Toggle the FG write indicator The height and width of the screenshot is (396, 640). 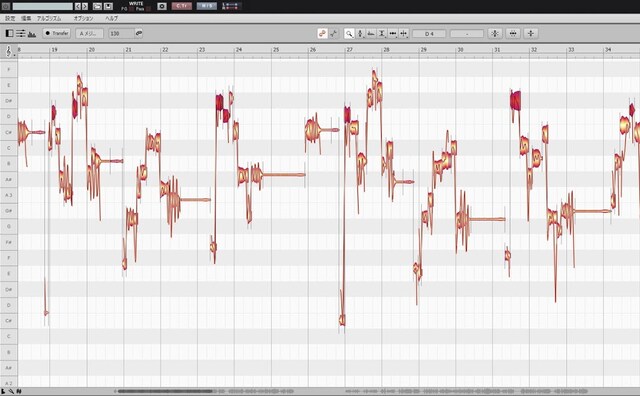tap(131, 9)
